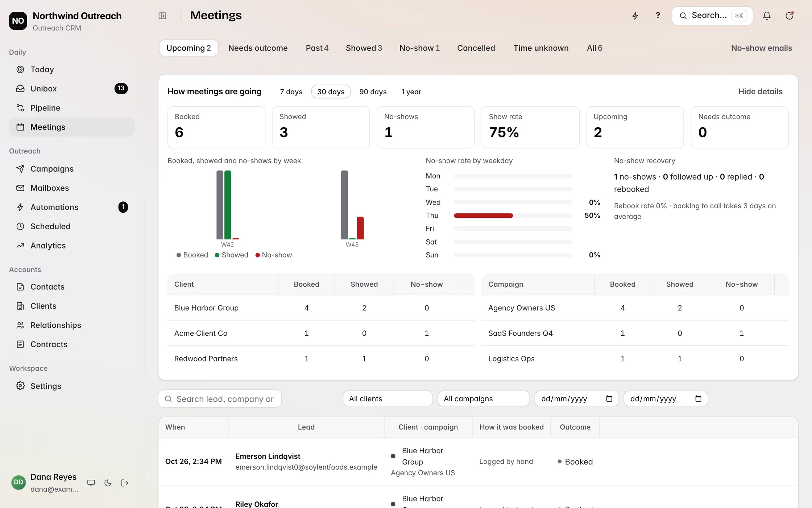812x508 pixels.
Task: Open the Search command box
Action: [x=712, y=16]
